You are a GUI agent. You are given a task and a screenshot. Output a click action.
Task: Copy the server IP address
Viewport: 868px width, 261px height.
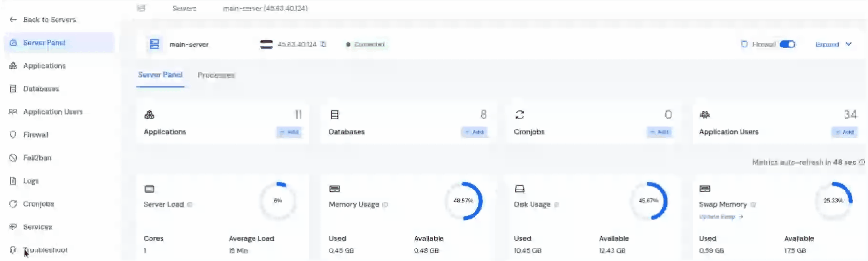[324, 44]
